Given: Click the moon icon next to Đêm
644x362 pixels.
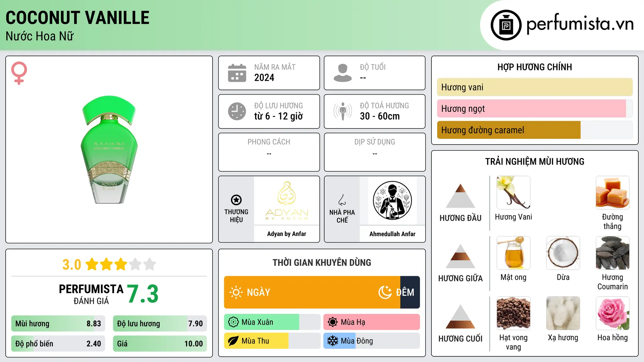Looking at the screenshot, I should tap(385, 292).
